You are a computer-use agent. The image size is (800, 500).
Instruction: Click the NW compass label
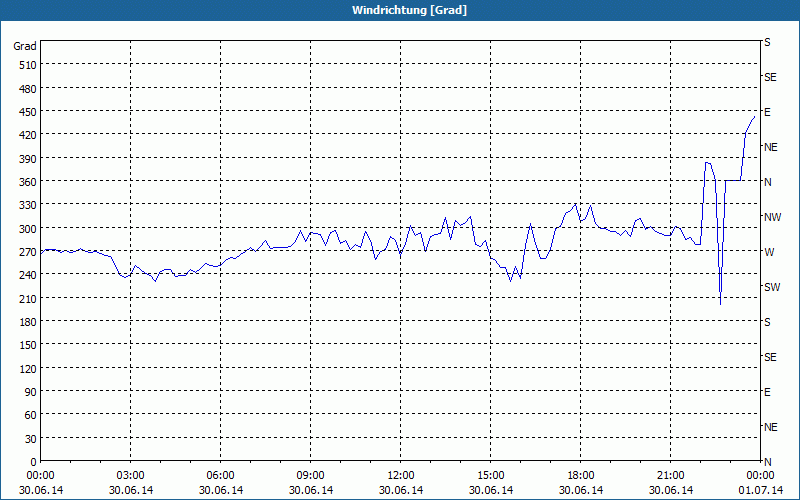pyautogui.click(x=772, y=217)
